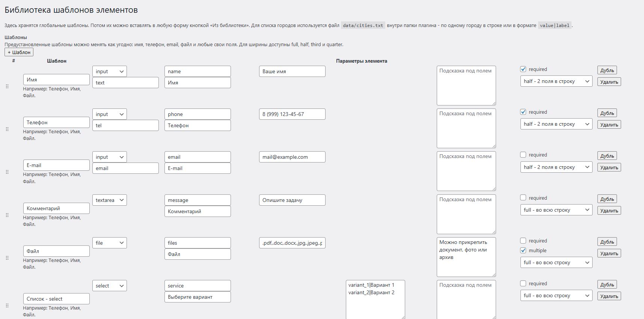Click hint textarea in the Телефон row

tap(466, 128)
